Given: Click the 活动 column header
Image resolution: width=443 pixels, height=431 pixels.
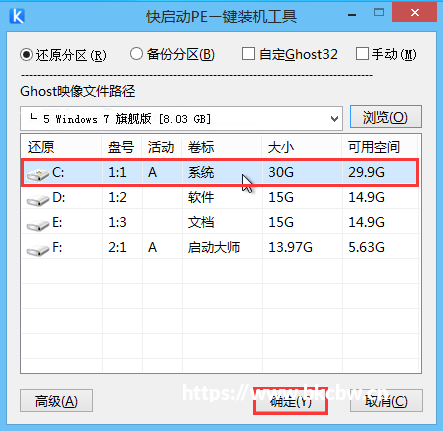Looking at the screenshot, I should point(162,147).
